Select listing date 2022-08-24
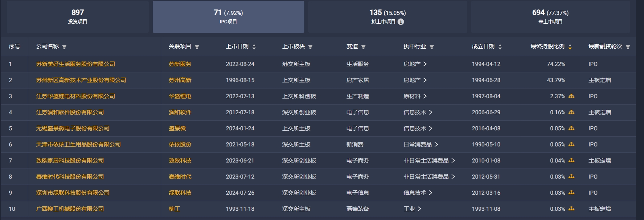This screenshot has height=220, width=644. click(x=240, y=64)
